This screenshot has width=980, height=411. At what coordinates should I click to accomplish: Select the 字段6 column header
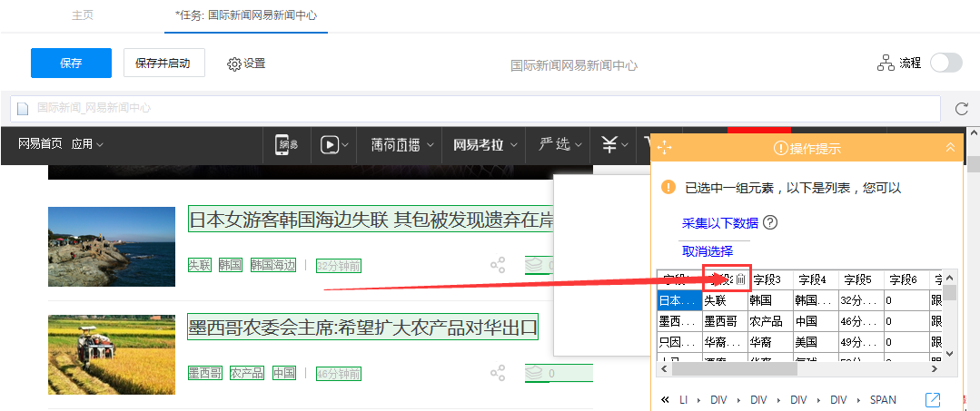click(906, 279)
